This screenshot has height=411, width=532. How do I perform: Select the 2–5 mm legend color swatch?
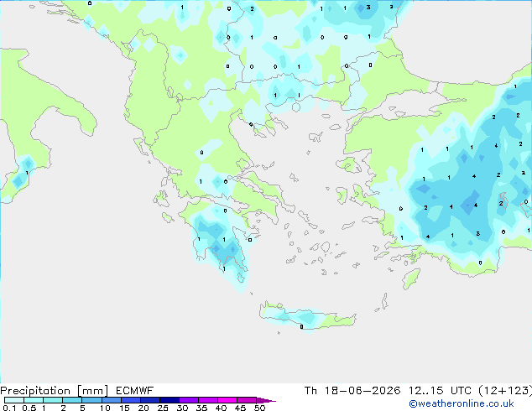click(72, 400)
